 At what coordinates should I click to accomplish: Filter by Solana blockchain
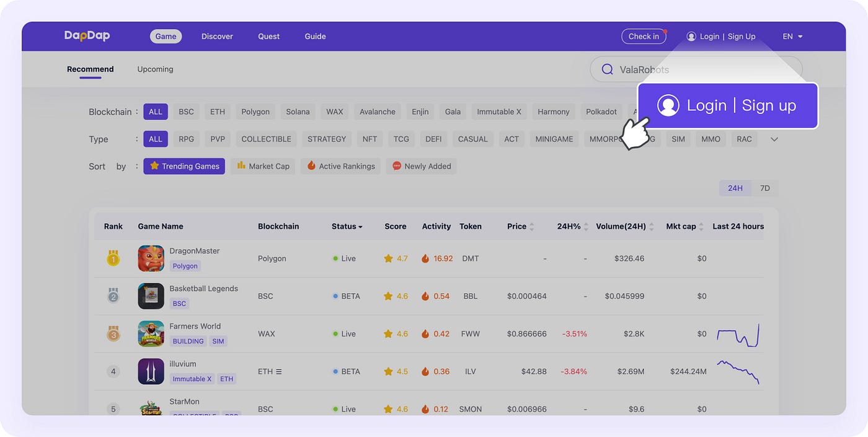pos(298,112)
